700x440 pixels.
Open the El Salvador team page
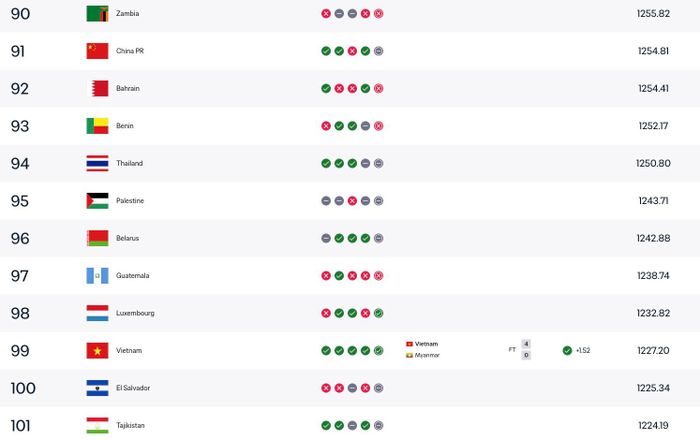[133, 388]
